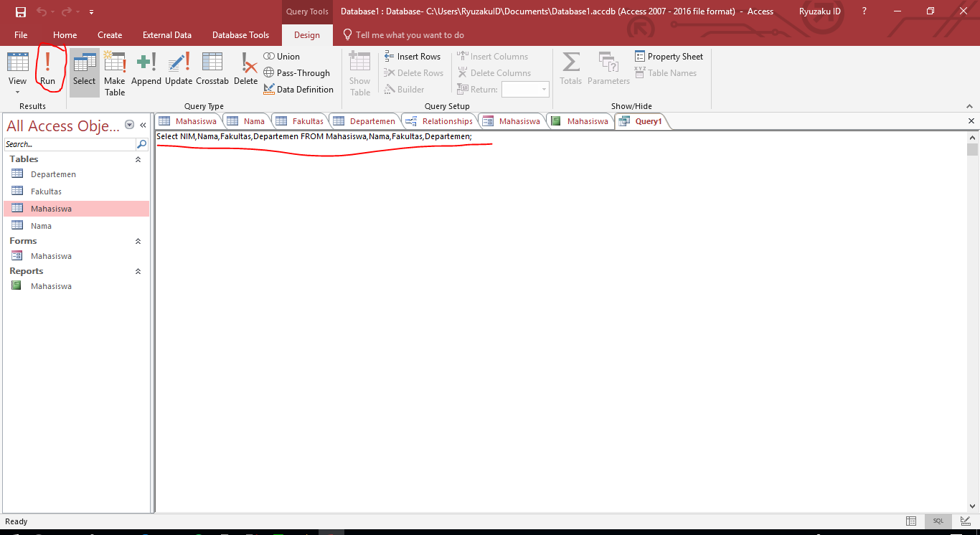
Task: Click the navigation pane Search box
Action: tap(70, 144)
